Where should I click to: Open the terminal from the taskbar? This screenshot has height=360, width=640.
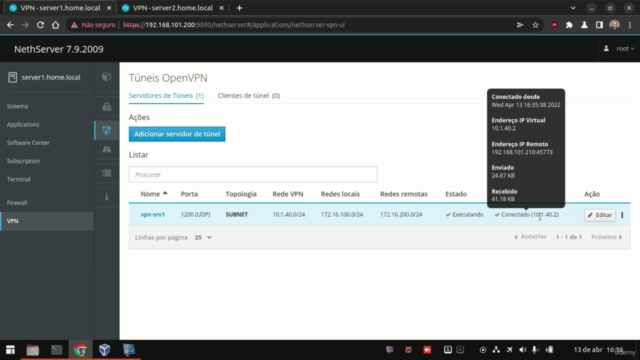(57, 350)
